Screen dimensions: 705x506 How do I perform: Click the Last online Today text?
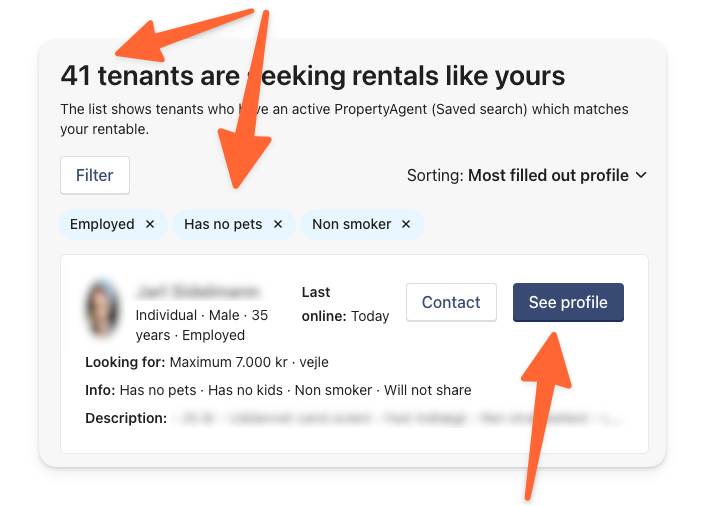345,304
